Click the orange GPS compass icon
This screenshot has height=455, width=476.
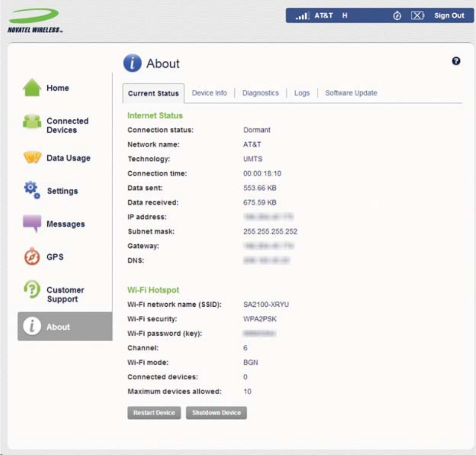tap(32, 256)
